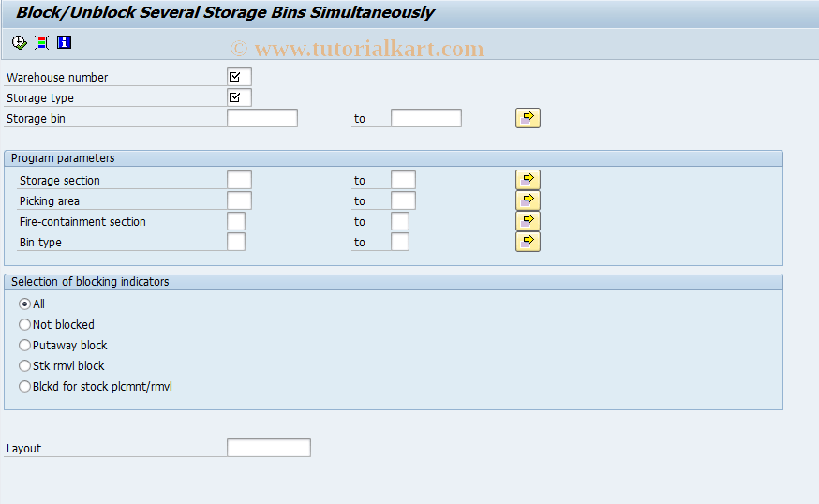The width and height of the screenshot is (819, 504).
Task: Click the Execute clock icon
Action: click(20, 42)
